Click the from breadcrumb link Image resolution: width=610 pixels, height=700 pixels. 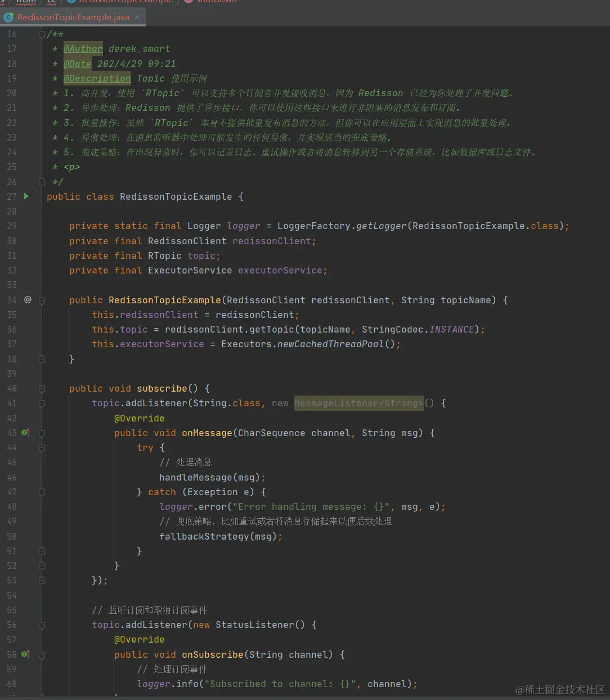click(x=25, y=2)
